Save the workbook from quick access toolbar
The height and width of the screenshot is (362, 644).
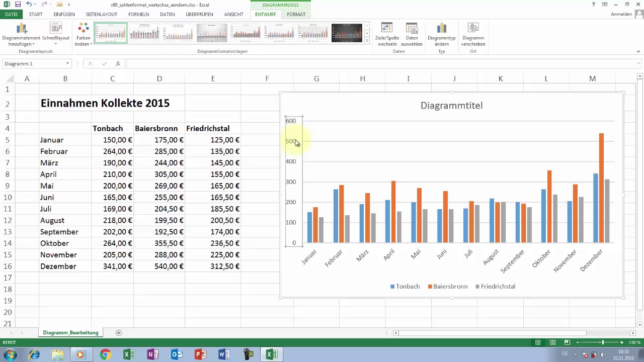pos(18,5)
